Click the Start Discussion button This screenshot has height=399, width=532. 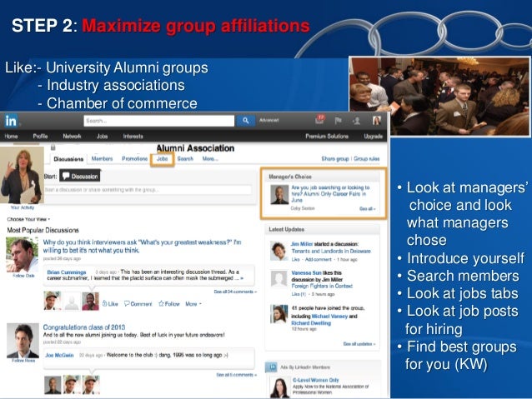(x=80, y=176)
